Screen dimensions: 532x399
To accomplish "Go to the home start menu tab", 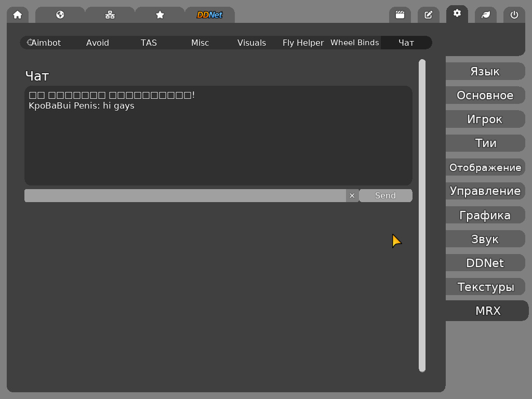I will (17, 15).
